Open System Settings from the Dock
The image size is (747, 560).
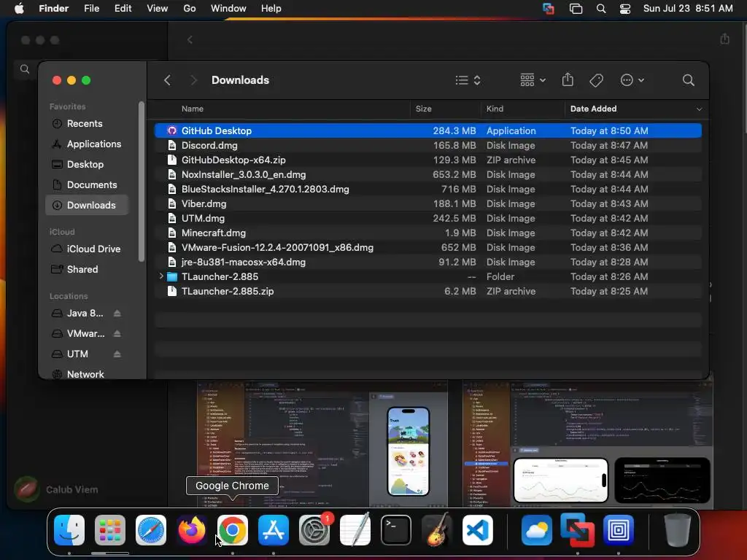tap(314, 529)
